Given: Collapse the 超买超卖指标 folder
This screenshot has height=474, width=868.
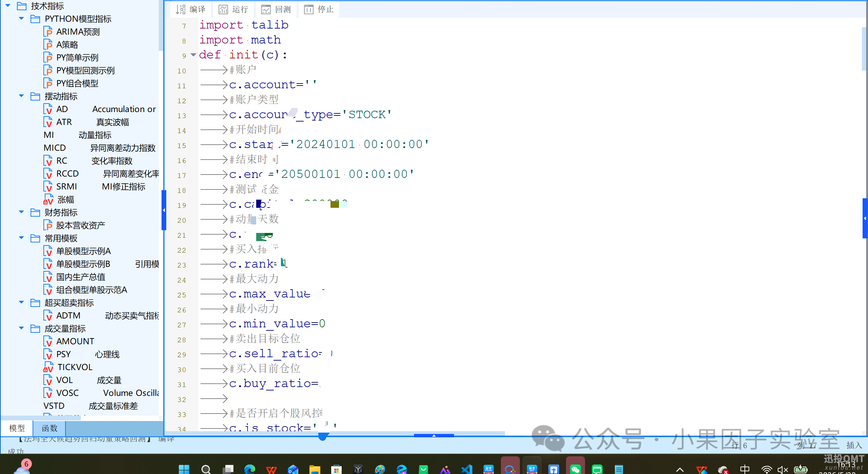Looking at the screenshot, I should point(21,303).
